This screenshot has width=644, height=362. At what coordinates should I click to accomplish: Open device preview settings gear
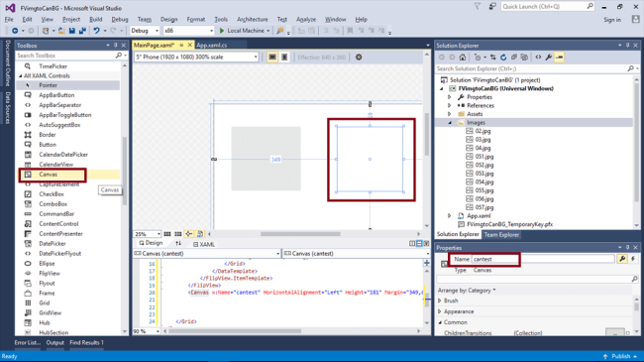click(x=359, y=58)
